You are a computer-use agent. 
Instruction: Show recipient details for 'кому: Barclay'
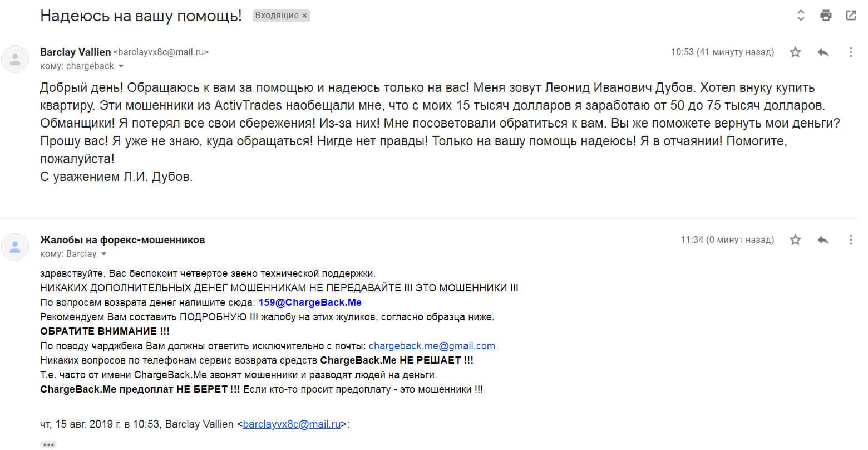[103, 254]
